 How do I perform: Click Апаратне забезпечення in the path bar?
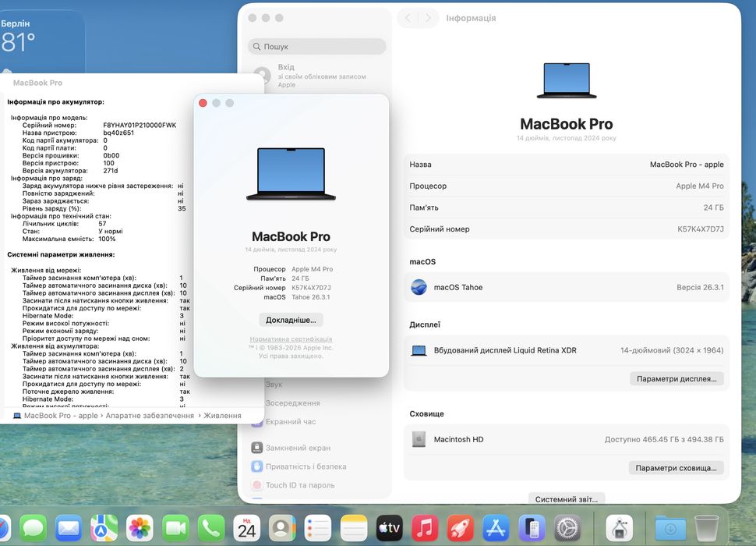(x=150, y=415)
